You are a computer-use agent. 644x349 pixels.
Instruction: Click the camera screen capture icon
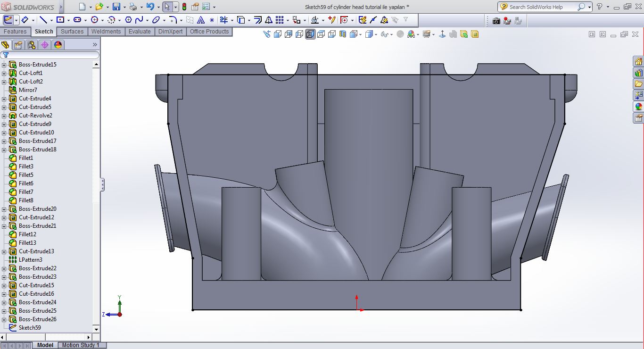pyautogui.click(x=496, y=21)
